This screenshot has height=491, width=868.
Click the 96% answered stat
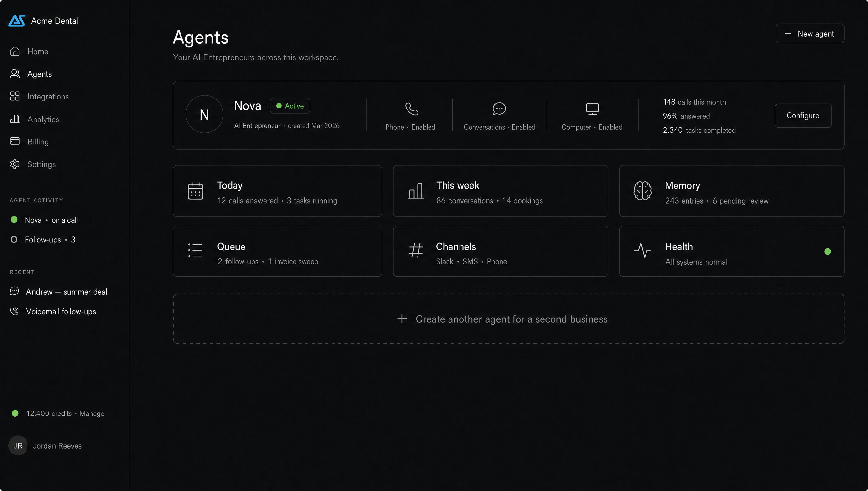coord(686,116)
